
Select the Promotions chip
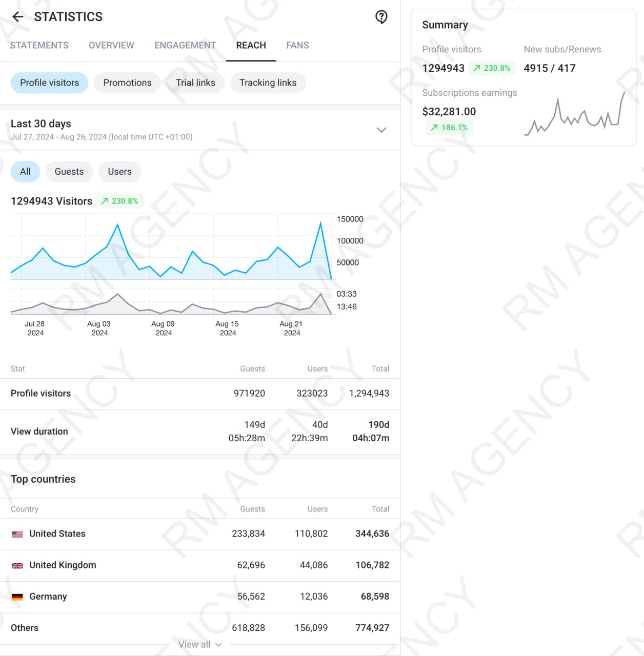127,83
